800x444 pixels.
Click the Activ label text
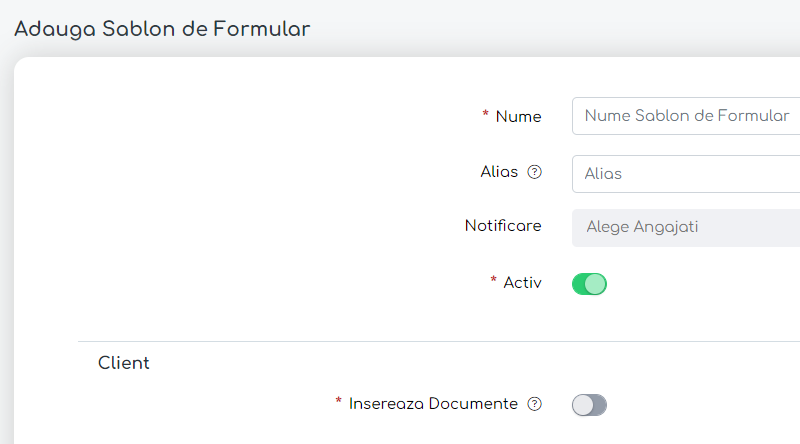click(522, 283)
